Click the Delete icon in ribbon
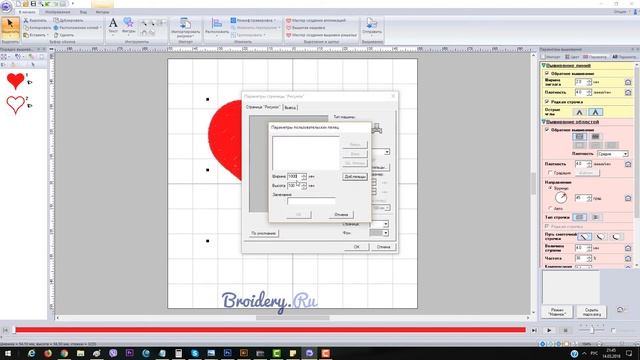This screenshot has height=360, width=640. pos(56,35)
